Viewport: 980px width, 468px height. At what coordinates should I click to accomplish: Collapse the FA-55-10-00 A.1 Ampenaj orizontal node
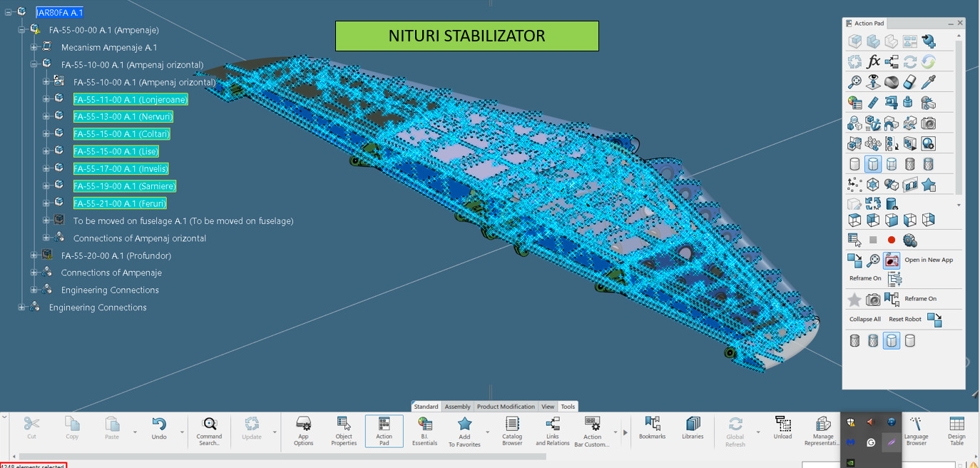(34, 65)
